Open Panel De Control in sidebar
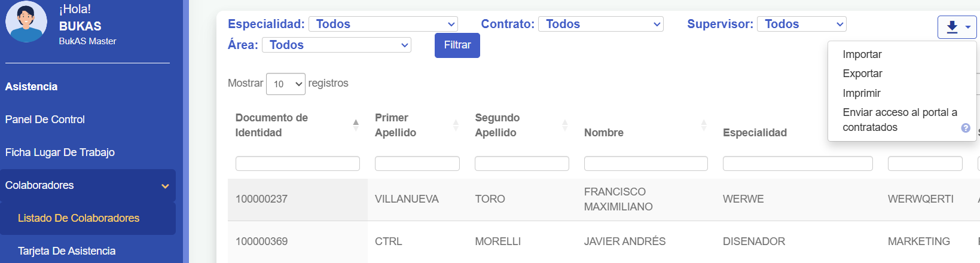980x263 pixels. pyautogui.click(x=45, y=120)
